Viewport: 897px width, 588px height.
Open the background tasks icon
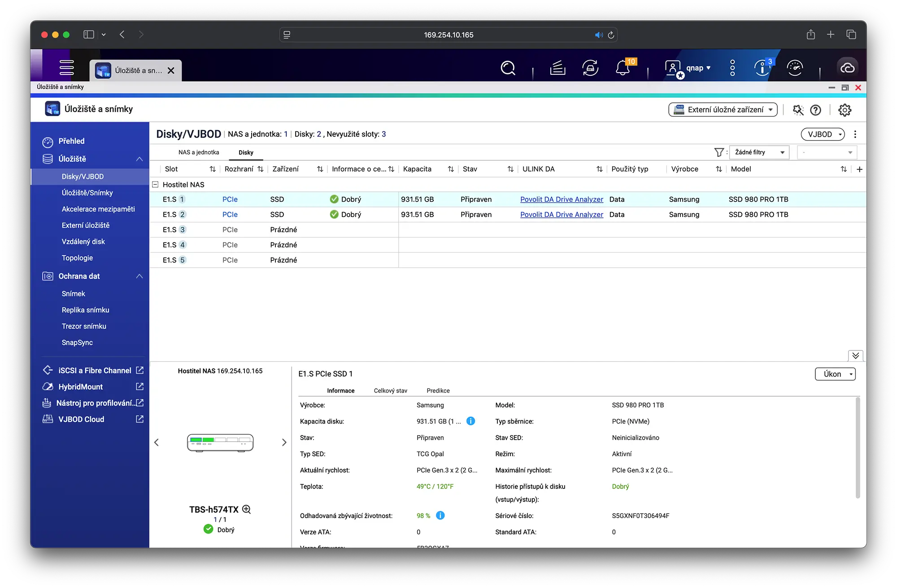pos(557,68)
